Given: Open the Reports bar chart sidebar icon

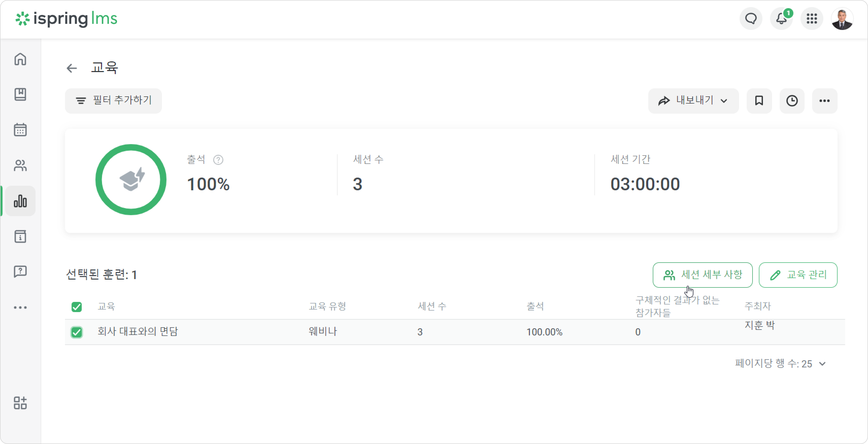Looking at the screenshot, I should (x=20, y=201).
